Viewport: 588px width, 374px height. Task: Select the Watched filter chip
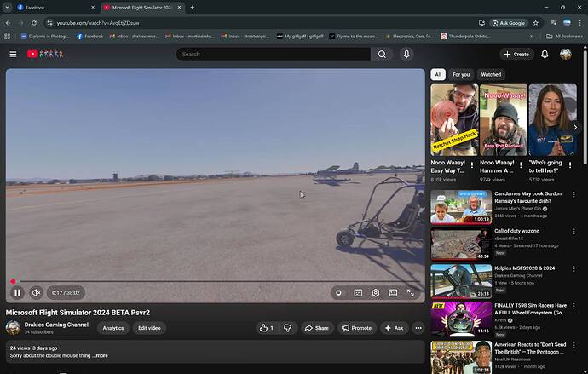tap(491, 74)
